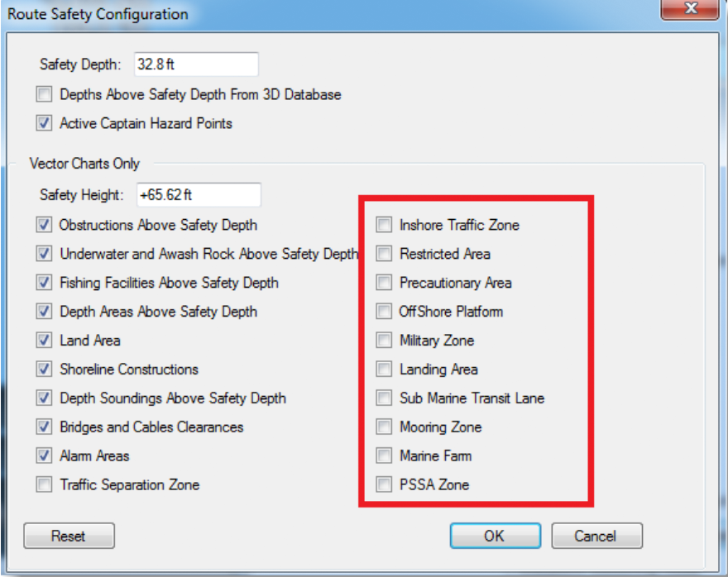Check the Military Zone option

click(384, 340)
